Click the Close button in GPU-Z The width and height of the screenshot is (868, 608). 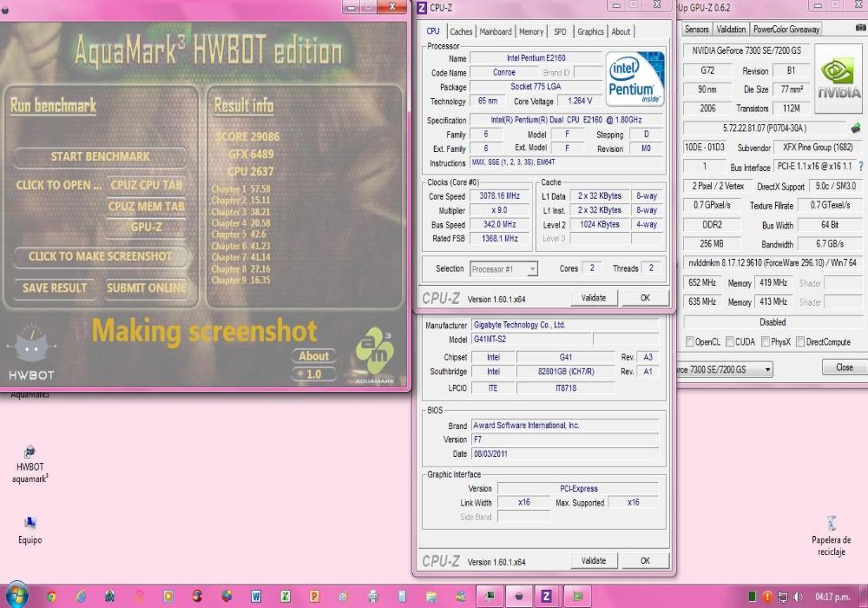[x=845, y=367]
